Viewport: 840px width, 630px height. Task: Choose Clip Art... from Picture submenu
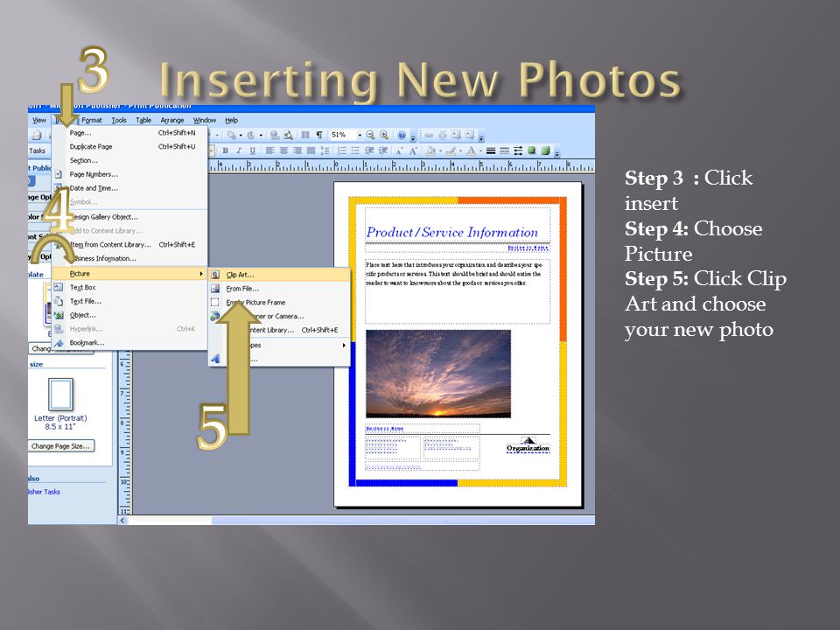click(279, 274)
